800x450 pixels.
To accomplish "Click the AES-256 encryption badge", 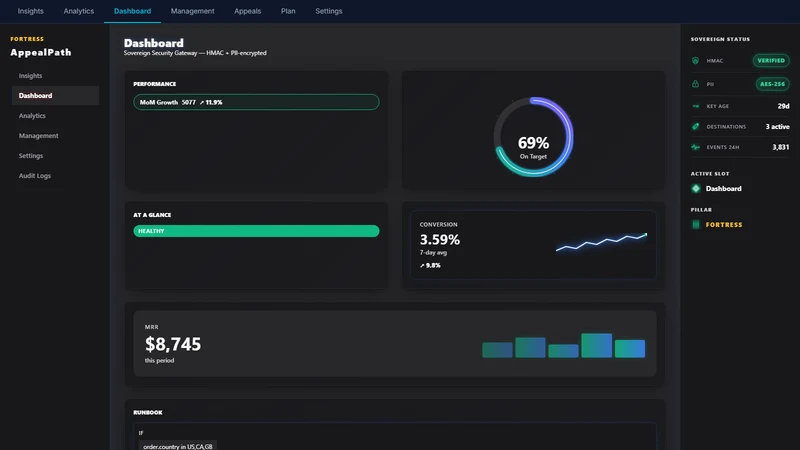I will tap(772, 84).
